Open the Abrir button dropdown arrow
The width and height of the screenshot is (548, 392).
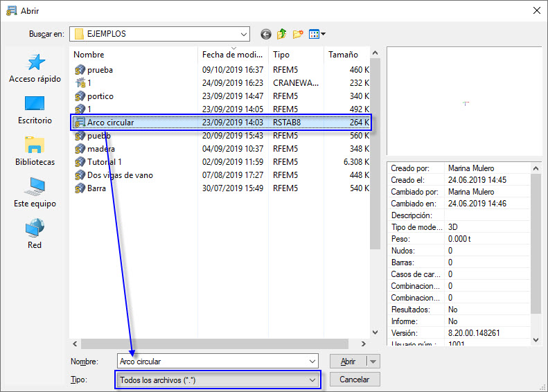pyautogui.click(x=373, y=362)
